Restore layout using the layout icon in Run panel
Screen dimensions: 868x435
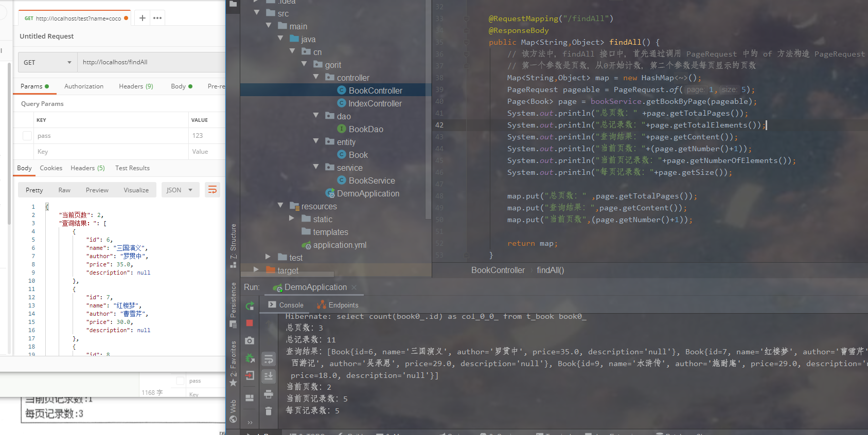click(x=250, y=398)
